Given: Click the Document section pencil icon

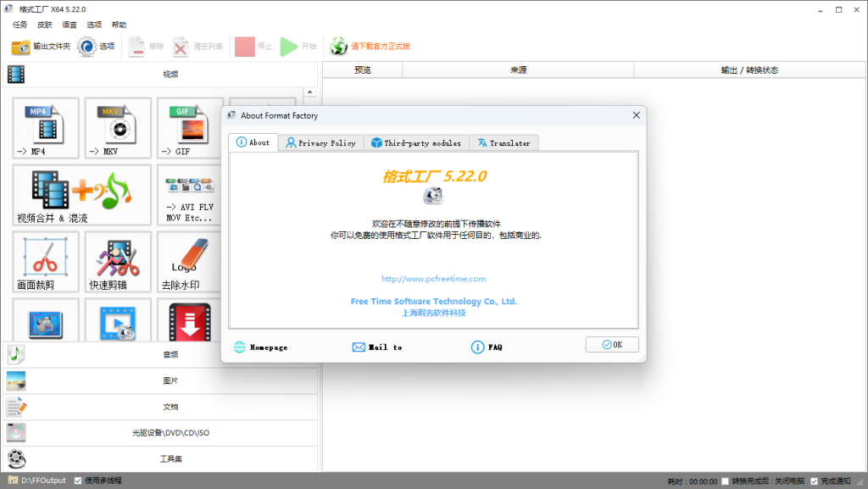Looking at the screenshot, I should (16, 407).
